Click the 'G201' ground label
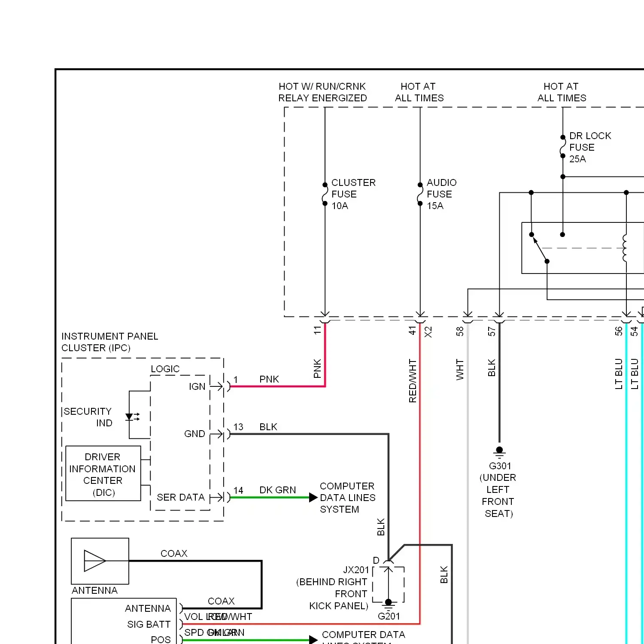 tap(389, 616)
